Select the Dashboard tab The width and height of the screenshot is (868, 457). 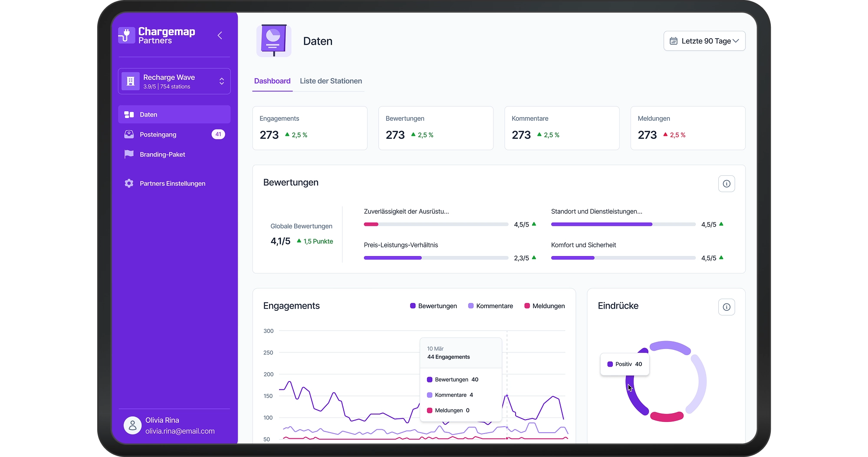(272, 81)
